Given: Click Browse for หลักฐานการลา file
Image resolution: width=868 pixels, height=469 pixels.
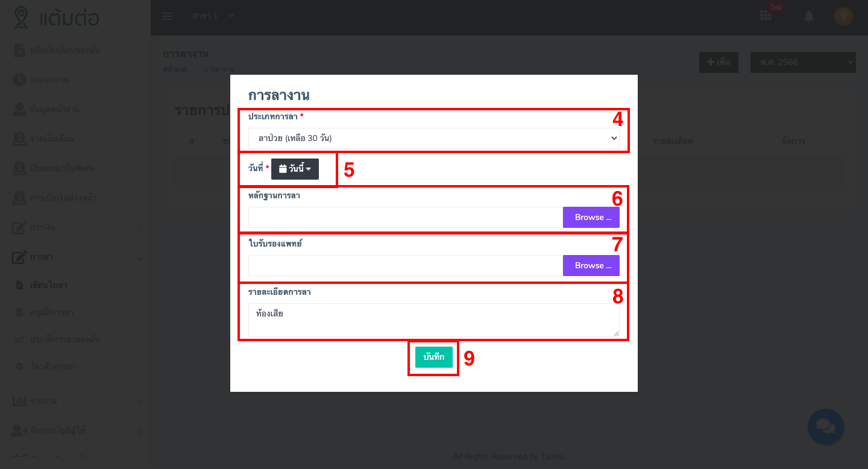Looking at the screenshot, I should pos(591,218).
